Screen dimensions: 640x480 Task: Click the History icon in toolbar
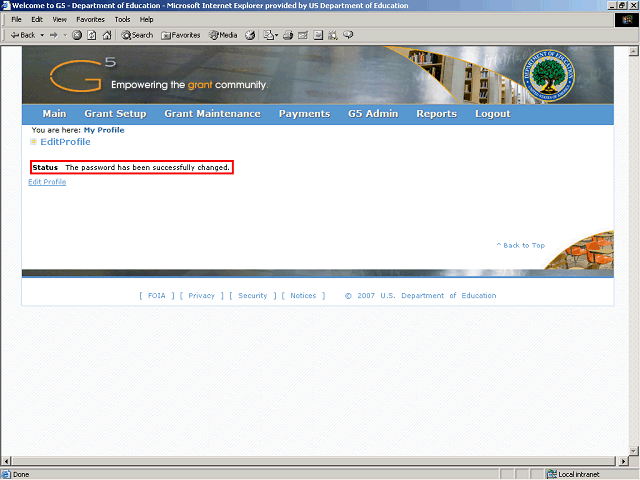(250, 36)
